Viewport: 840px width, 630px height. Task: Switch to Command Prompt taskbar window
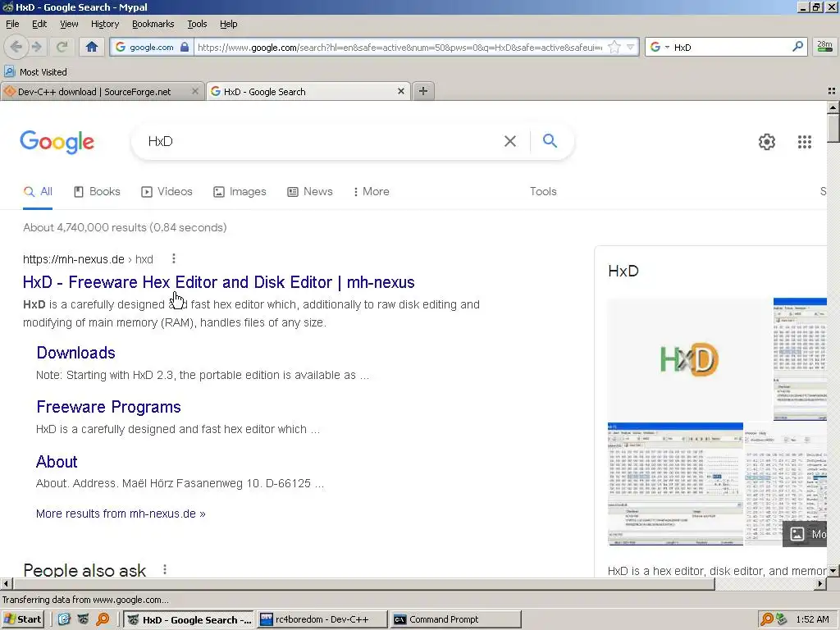[455, 619]
